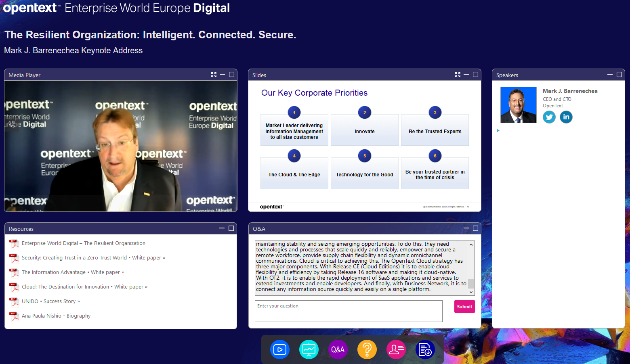Click Be the Trusted Experts slide box

pyautogui.click(x=435, y=130)
